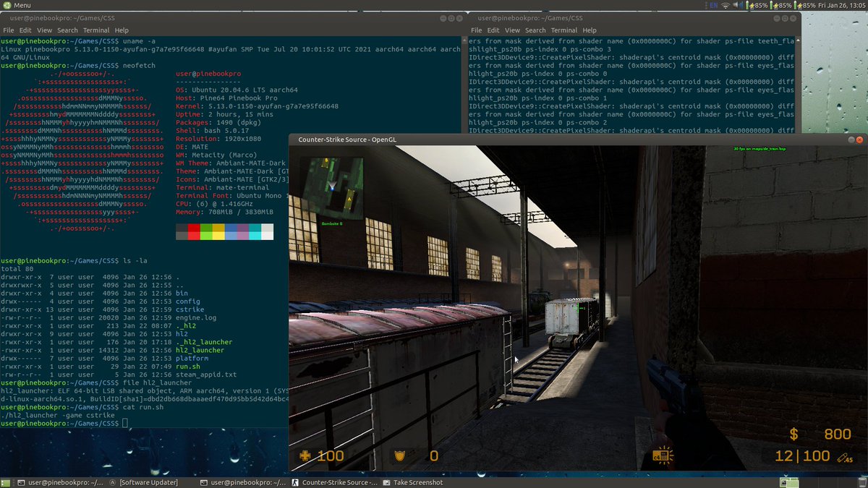This screenshot has height=488, width=868.
Task: Click the Bombsite B label under minimap
Action: coord(332,224)
